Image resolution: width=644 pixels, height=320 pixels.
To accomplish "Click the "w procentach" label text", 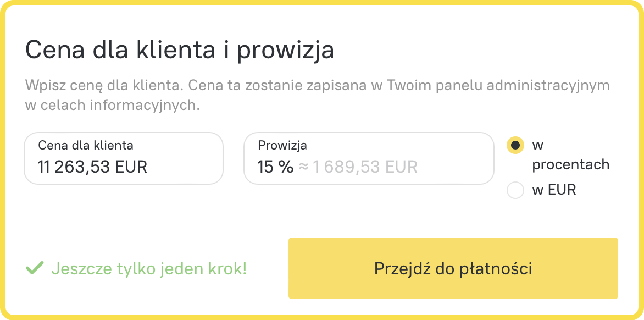I will pos(570,155).
